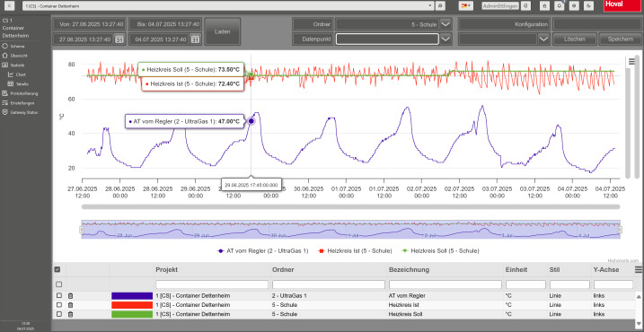The height and width of the screenshot is (332, 644).
Task: Expand the Ordner dropdown showing 5 - Schule
Action: point(446,24)
